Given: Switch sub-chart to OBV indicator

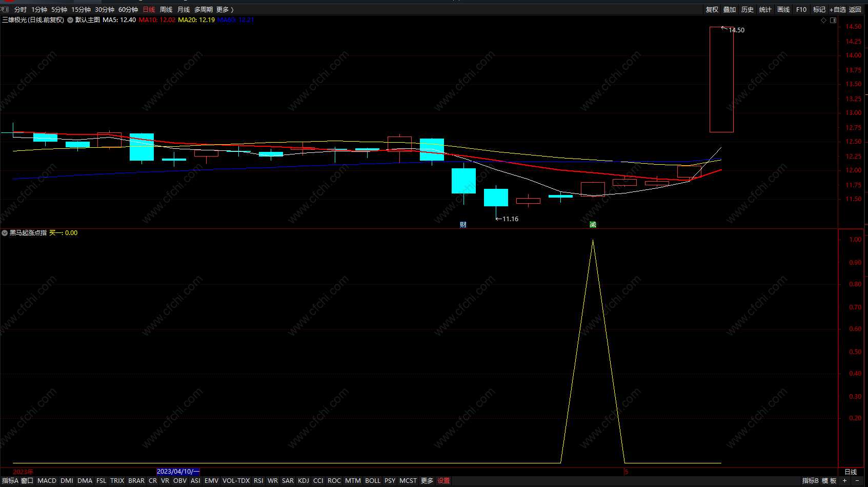Looking at the screenshot, I should 180,481.
